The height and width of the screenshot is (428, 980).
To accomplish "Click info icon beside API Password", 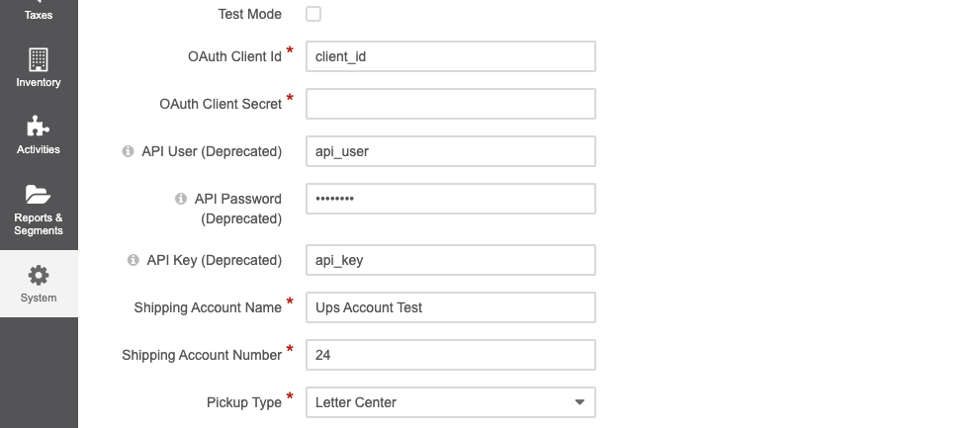I will click(x=180, y=199).
